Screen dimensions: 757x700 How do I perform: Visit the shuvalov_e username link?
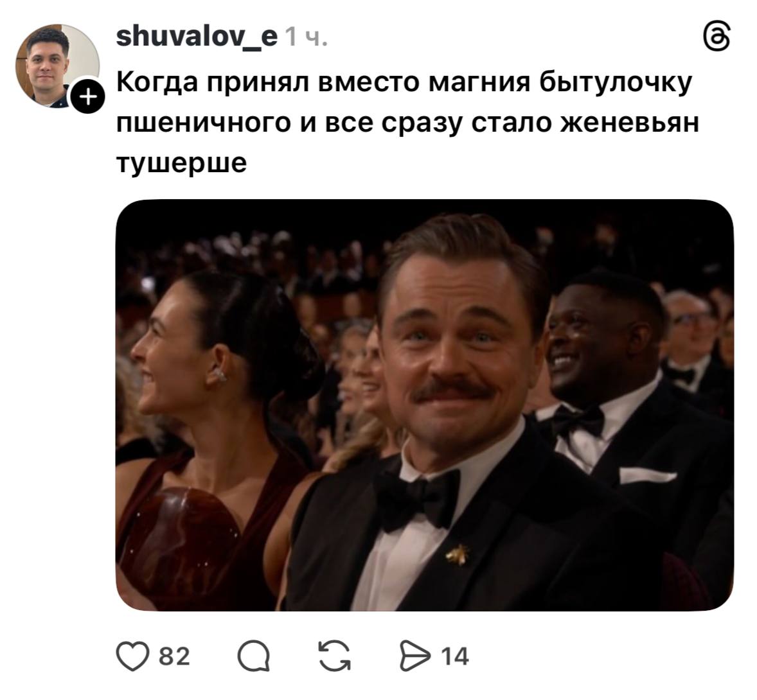(197, 37)
